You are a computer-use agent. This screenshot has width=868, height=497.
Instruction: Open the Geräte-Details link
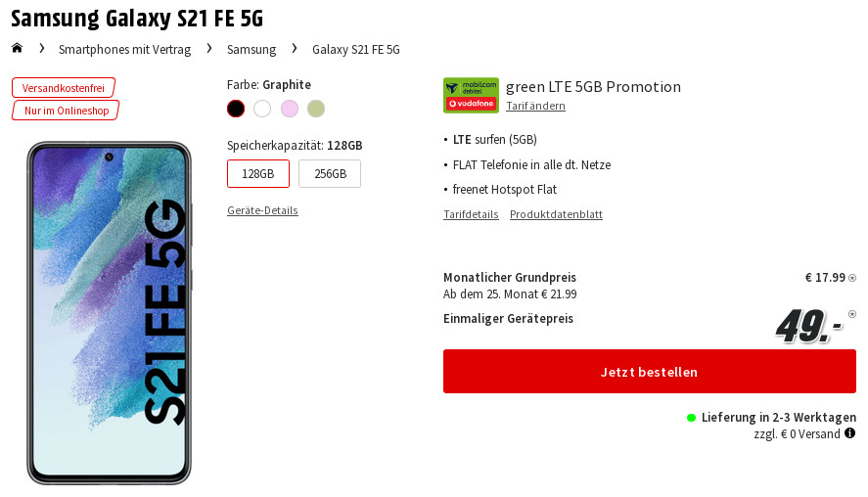[262, 210]
